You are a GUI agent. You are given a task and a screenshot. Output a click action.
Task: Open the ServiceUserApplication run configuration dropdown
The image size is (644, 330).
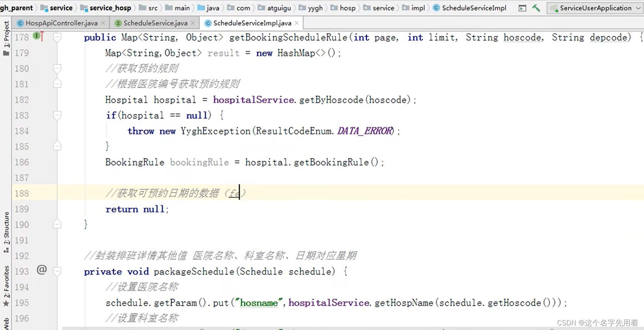595,8
